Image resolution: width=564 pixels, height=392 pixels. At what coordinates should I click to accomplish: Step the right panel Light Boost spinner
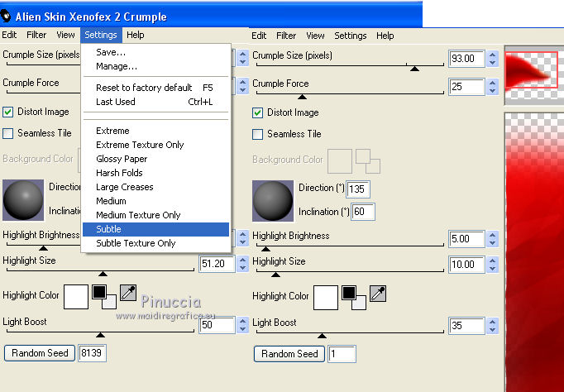coord(492,326)
